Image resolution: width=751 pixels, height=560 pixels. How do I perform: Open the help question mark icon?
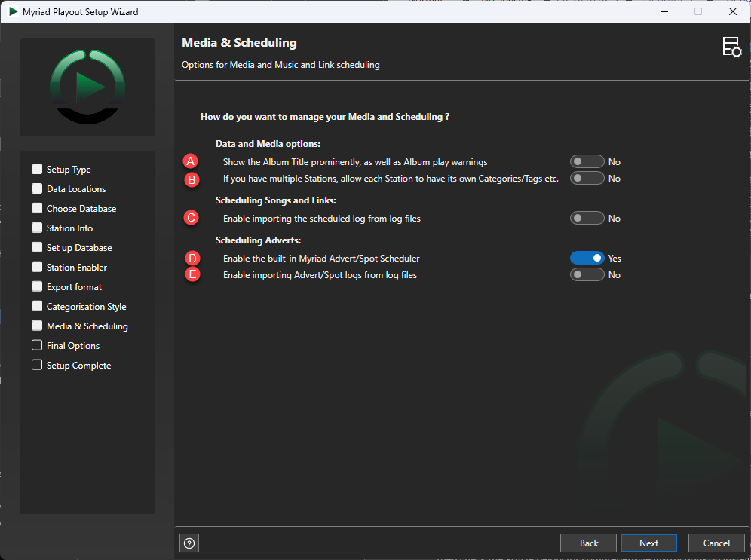coord(189,543)
